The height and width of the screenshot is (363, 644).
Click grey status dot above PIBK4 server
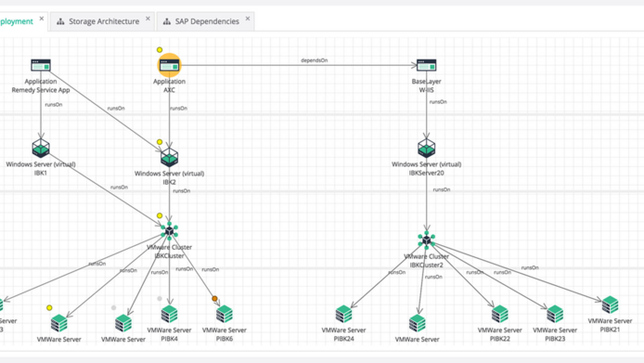click(160, 298)
